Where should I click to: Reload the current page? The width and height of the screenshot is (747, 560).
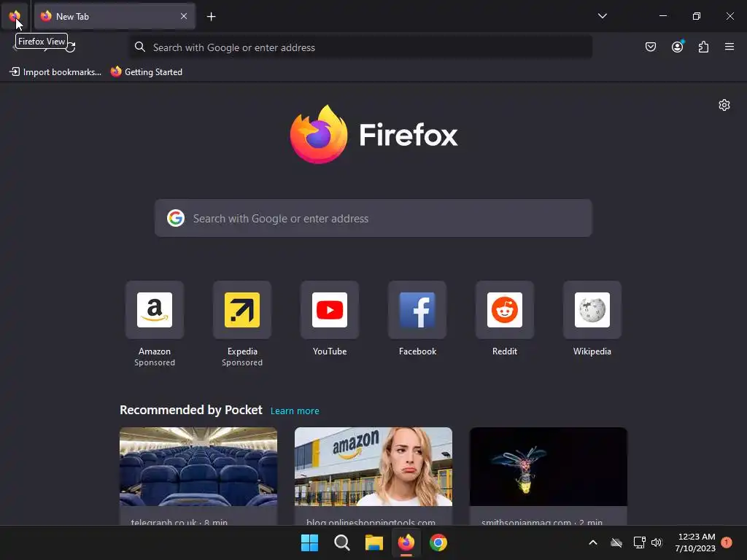71,47
